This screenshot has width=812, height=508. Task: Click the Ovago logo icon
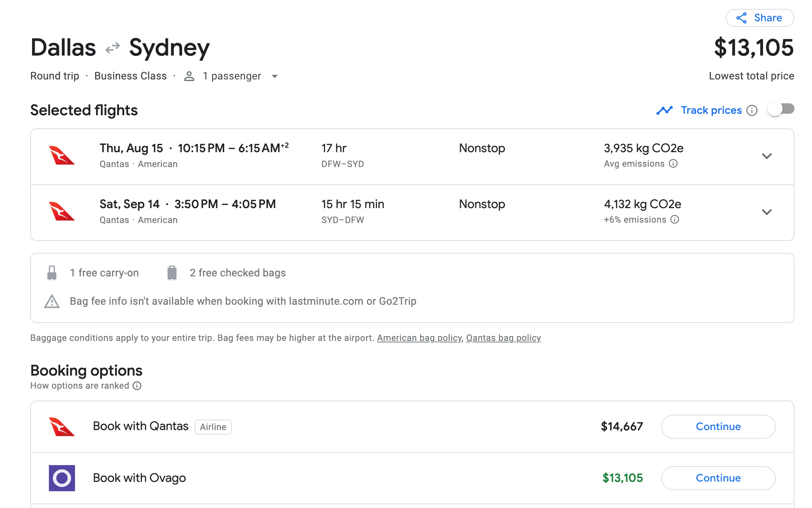tap(62, 478)
